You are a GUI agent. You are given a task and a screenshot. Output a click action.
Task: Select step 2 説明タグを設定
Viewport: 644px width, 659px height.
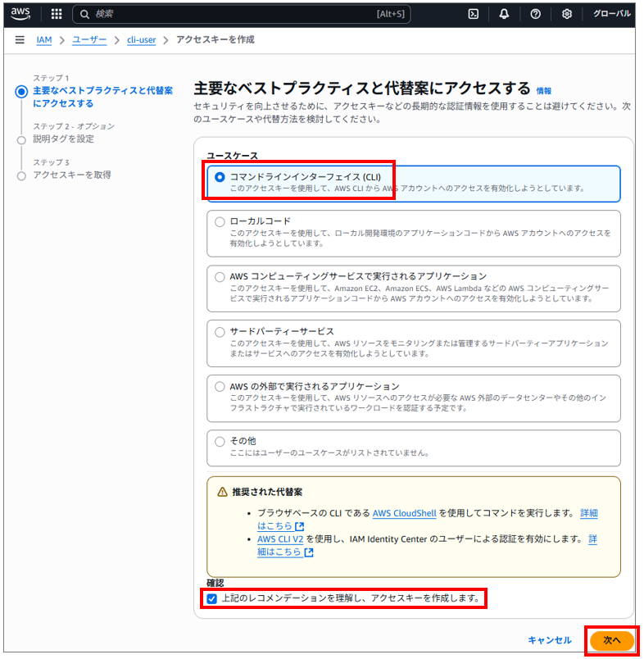pyautogui.click(x=63, y=139)
